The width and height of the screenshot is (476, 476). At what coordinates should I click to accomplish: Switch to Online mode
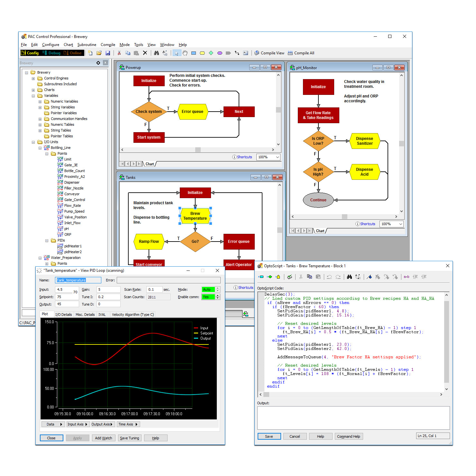pyautogui.click(x=73, y=53)
